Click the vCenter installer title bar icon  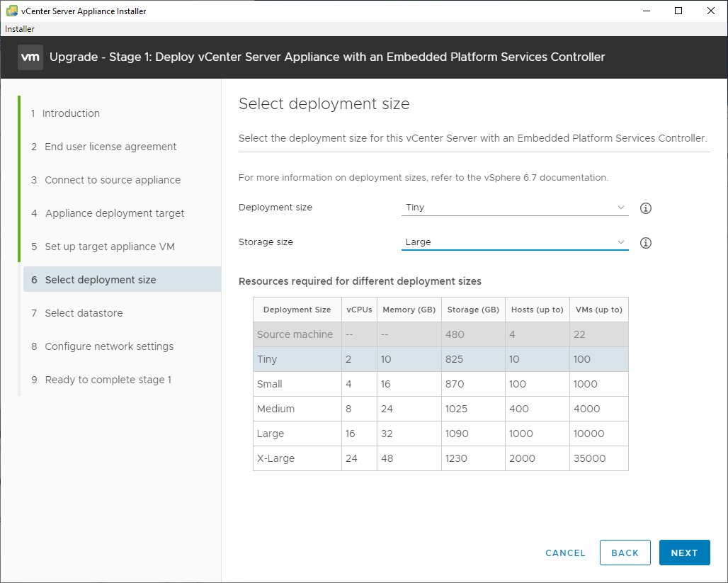click(x=12, y=11)
